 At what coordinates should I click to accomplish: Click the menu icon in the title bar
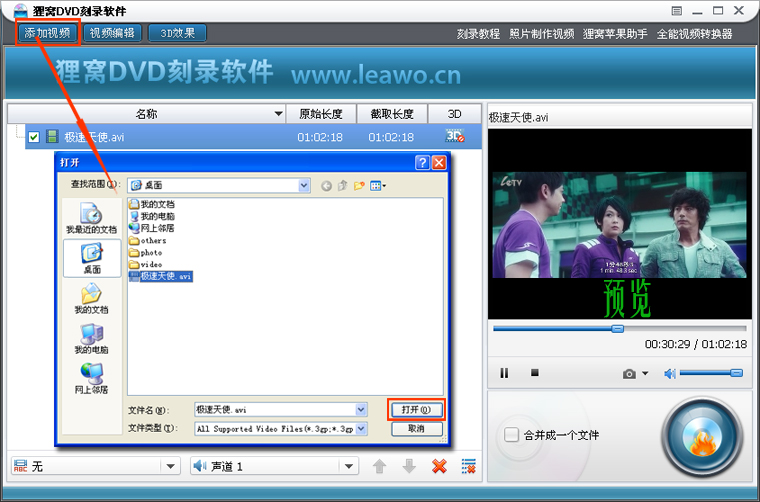coord(677,11)
